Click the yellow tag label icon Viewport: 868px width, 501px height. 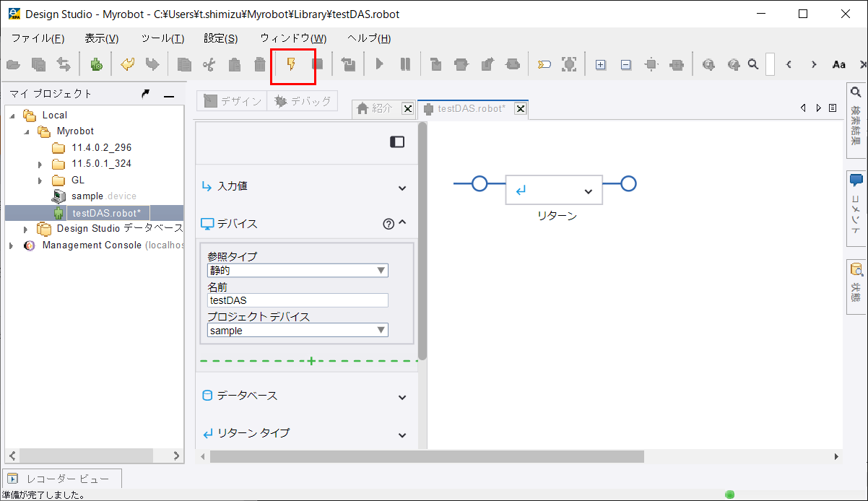[x=544, y=65]
